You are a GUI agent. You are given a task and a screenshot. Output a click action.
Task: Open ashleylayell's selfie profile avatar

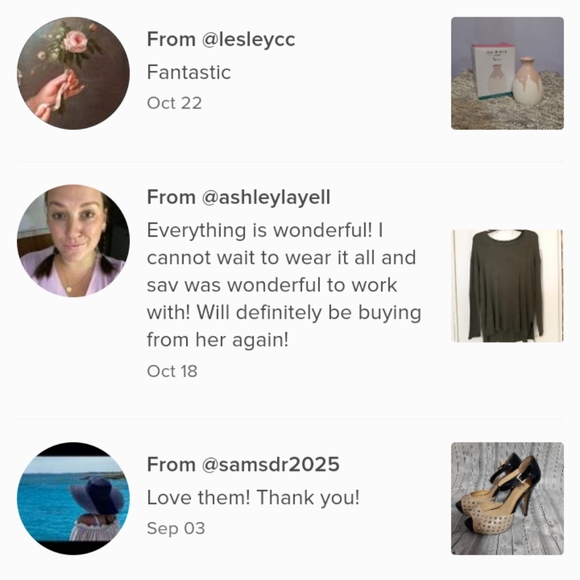tap(73, 241)
